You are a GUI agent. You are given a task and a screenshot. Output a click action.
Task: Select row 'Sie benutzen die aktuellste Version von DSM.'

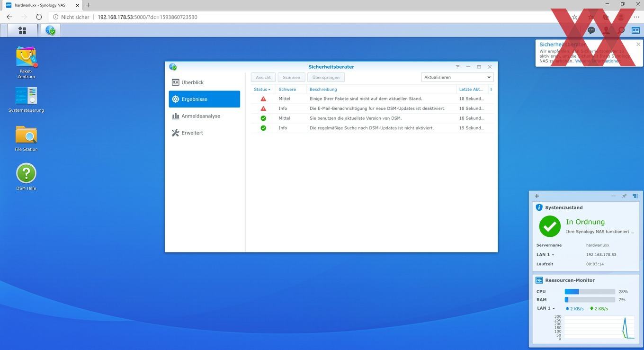click(x=372, y=118)
